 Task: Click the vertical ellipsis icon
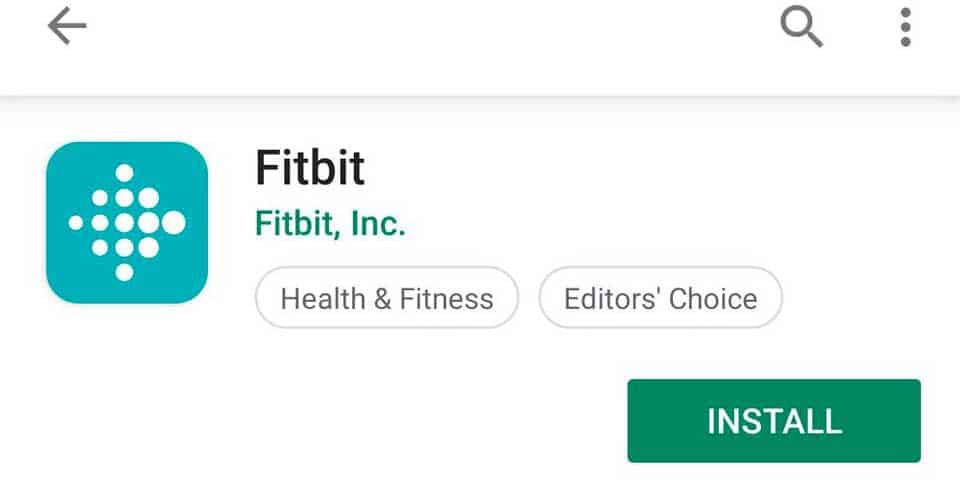click(905, 28)
